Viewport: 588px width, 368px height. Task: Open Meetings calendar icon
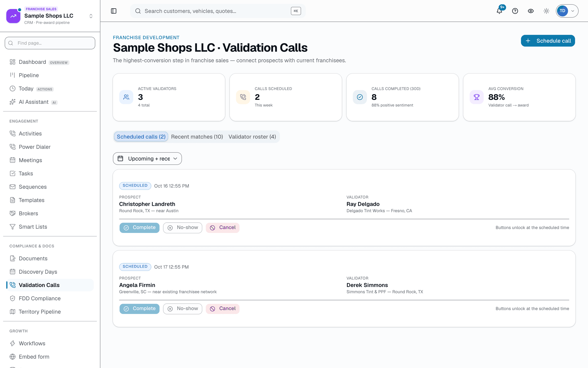click(x=12, y=160)
